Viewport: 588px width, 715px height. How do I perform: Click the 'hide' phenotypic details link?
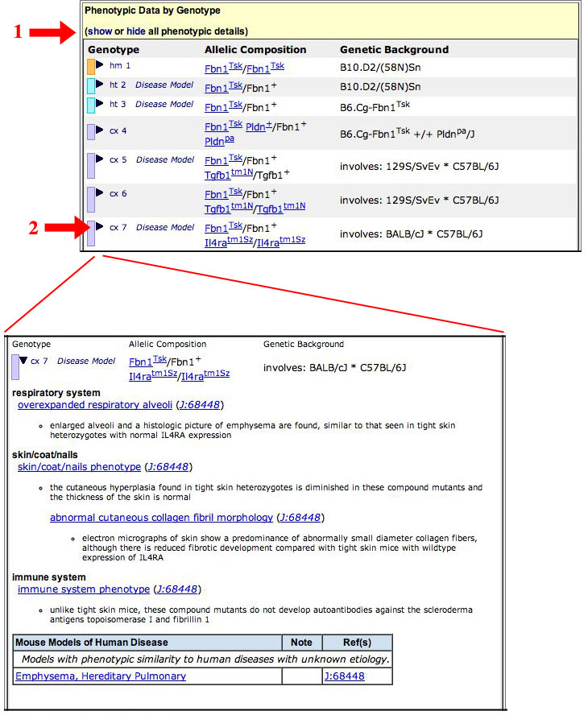[x=136, y=31]
